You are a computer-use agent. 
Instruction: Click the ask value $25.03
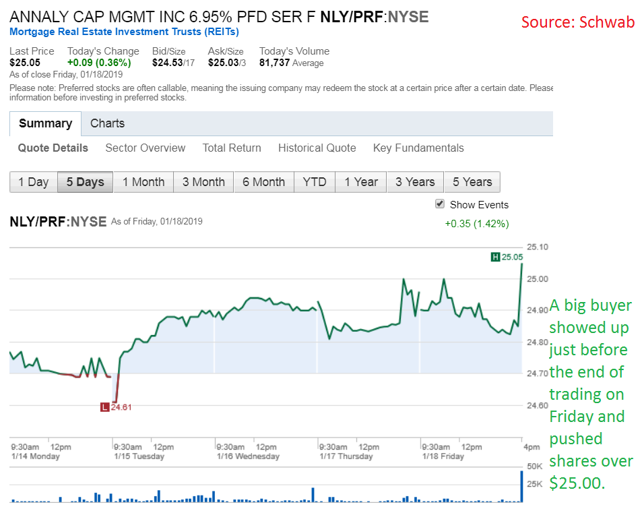pyautogui.click(x=223, y=62)
